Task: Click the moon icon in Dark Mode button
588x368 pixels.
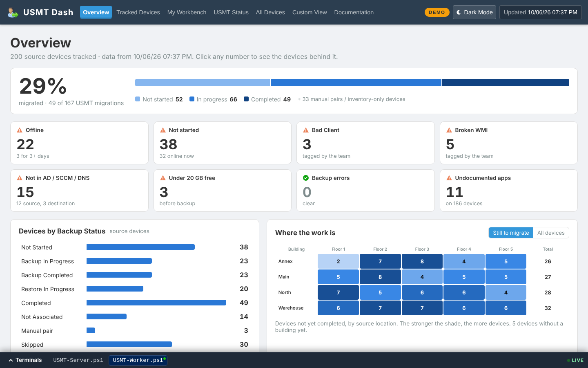Action: pos(459,12)
